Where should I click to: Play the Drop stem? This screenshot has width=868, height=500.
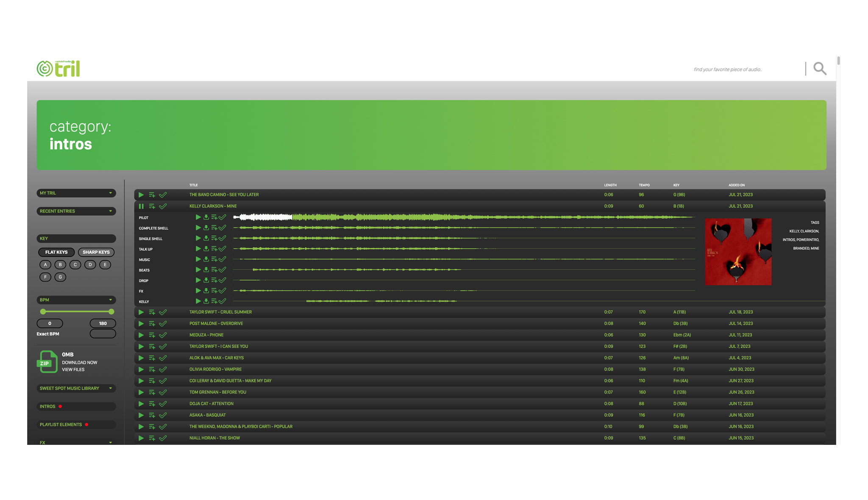click(198, 280)
